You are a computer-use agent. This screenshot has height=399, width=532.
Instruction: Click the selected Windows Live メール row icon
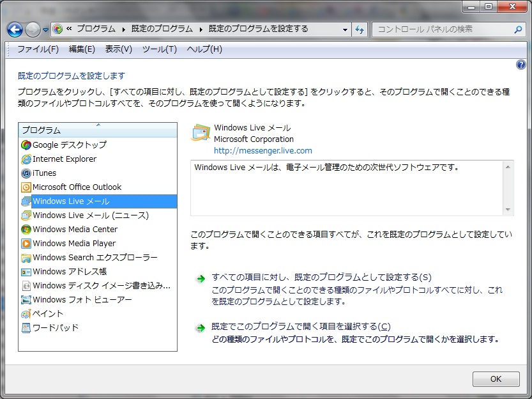click(x=26, y=201)
